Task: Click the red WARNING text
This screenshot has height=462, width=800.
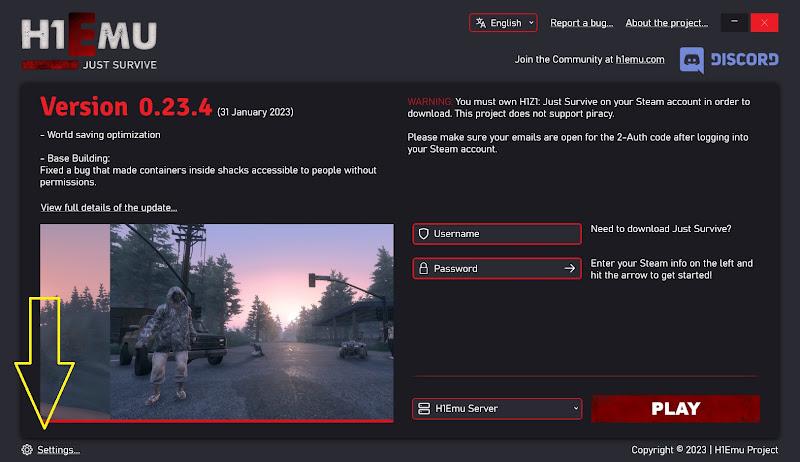Action: pos(430,101)
